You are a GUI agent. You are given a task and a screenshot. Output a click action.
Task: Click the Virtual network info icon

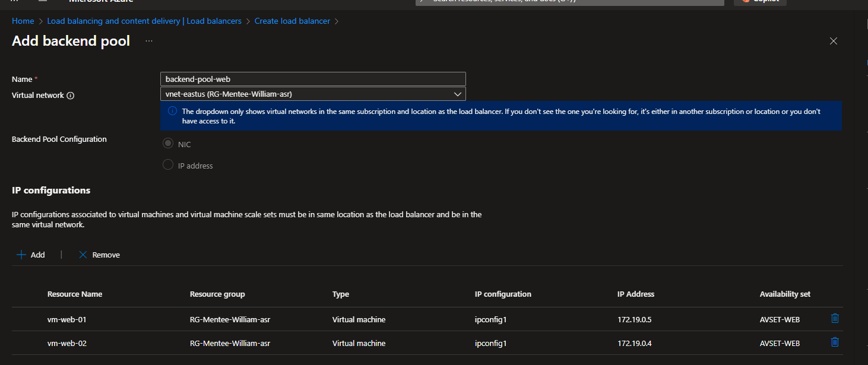click(71, 96)
